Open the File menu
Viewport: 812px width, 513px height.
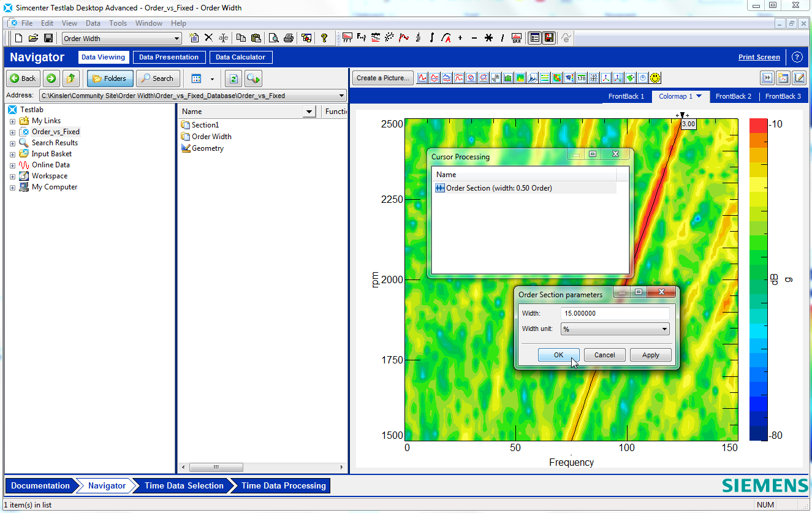[x=27, y=23]
